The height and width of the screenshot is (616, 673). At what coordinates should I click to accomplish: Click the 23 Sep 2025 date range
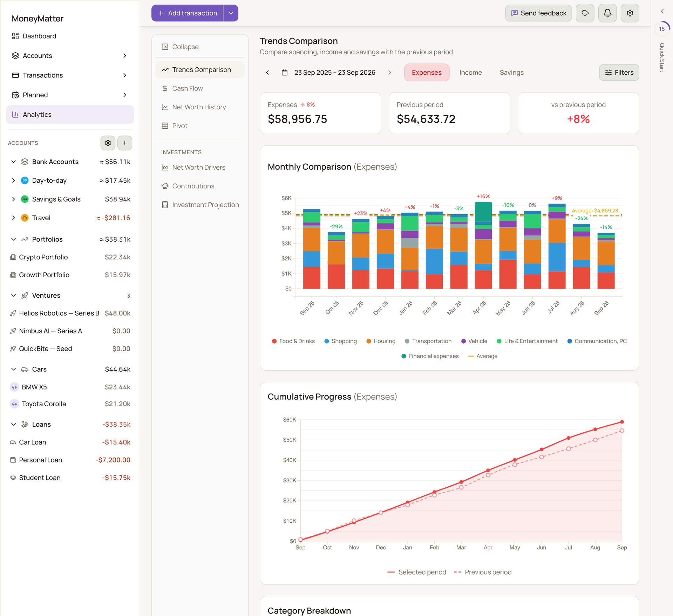335,73
